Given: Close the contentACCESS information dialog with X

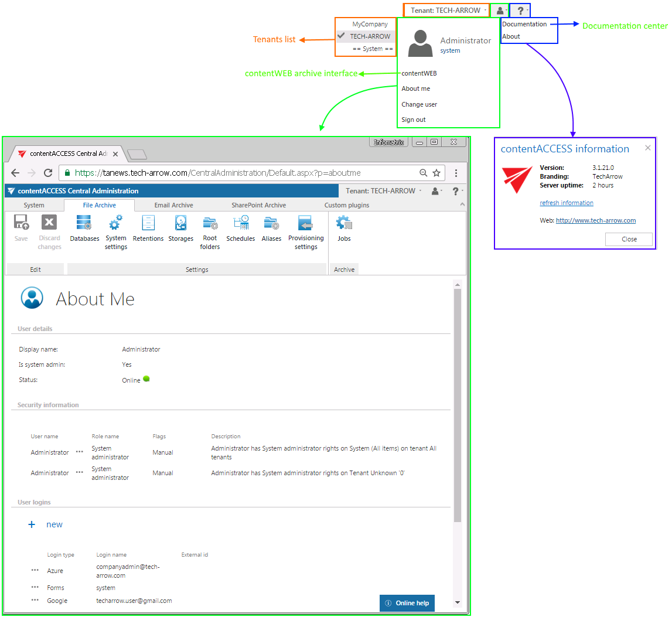Looking at the screenshot, I should coord(647,148).
